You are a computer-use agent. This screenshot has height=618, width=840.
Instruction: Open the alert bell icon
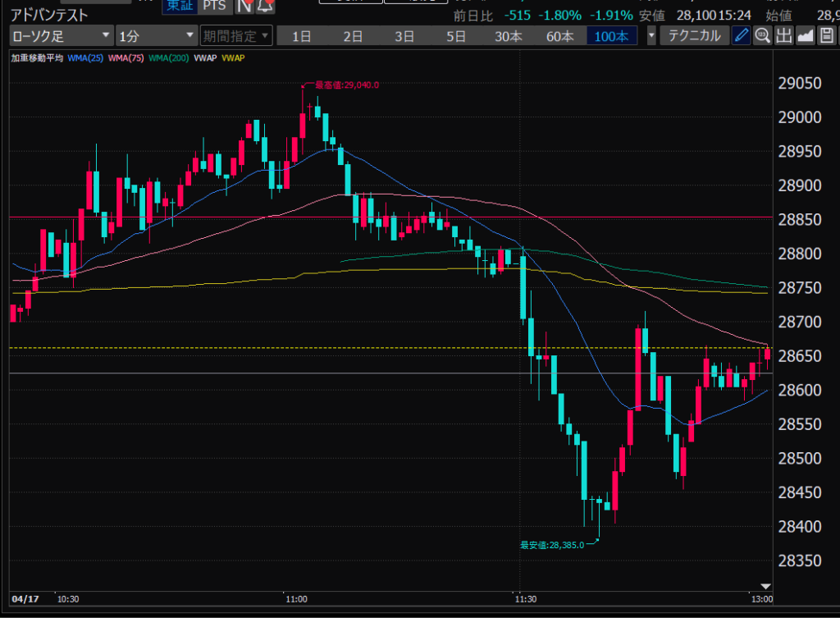pos(265,6)
